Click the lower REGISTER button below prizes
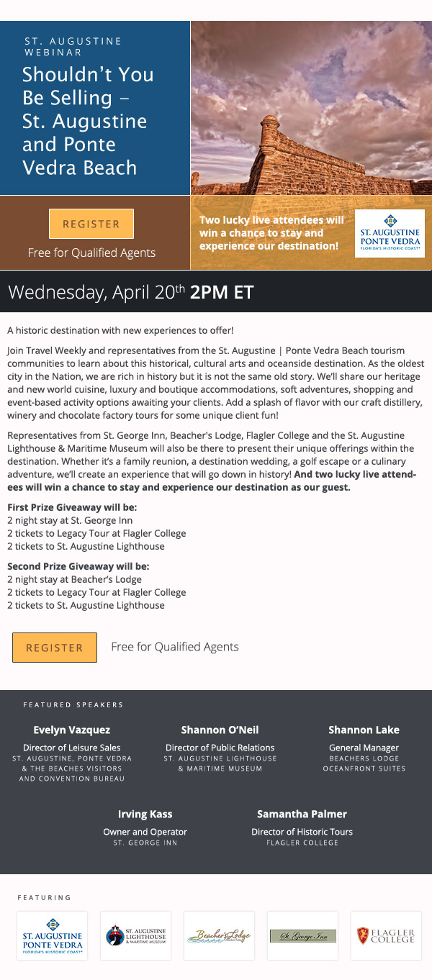432x980 pixels. coord(55,648)
